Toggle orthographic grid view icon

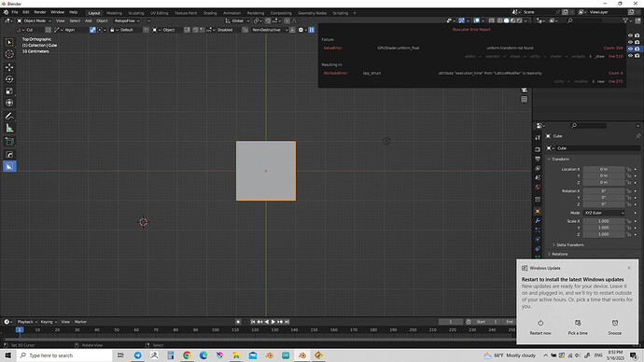click(x=525, y=99)
